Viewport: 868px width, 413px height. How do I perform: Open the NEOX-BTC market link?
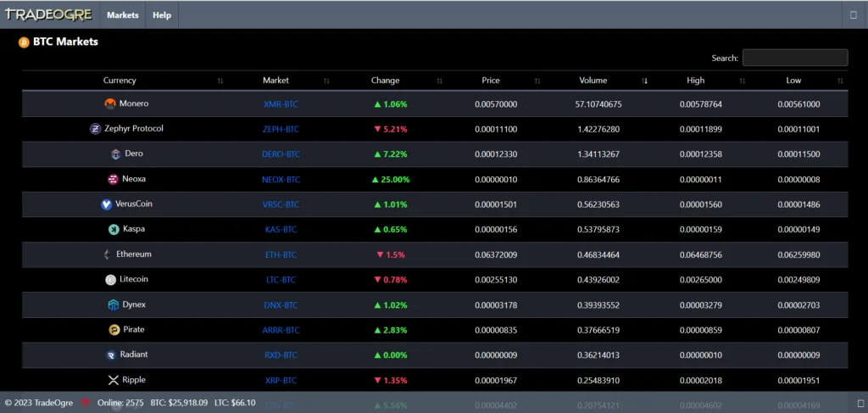281,180
